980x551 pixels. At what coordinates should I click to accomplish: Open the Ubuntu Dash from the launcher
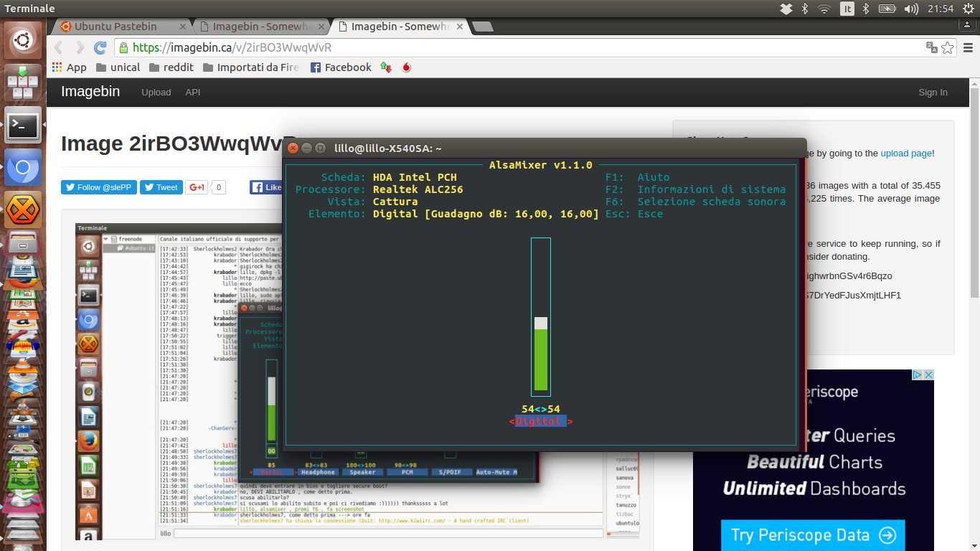tap(24, 40)
